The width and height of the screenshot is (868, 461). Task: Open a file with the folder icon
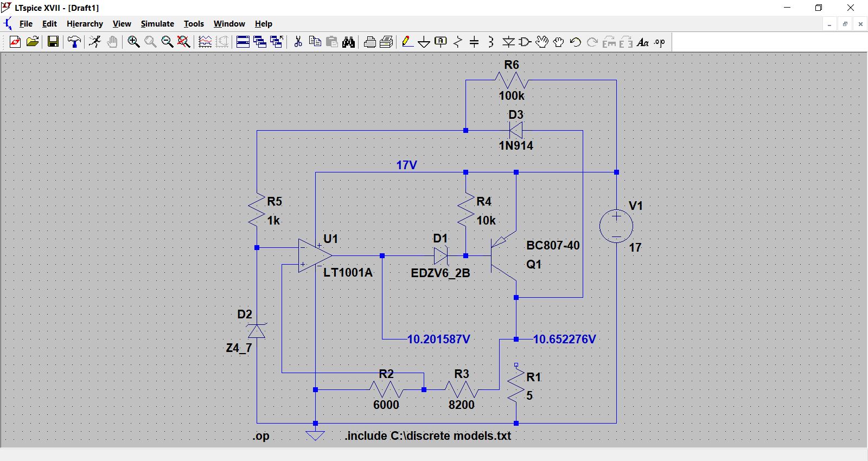pyautogui.click(x=33, y=42)
